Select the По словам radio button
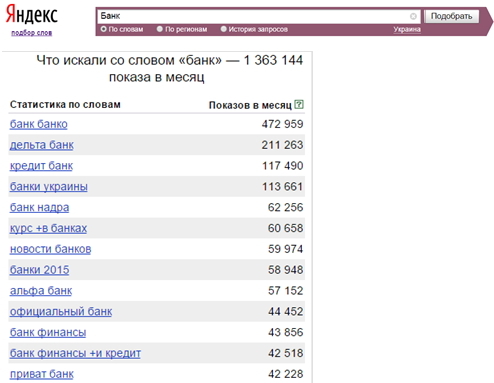Image resolution: width=494 pixels, height=383 pixels. tap(103, 29)
